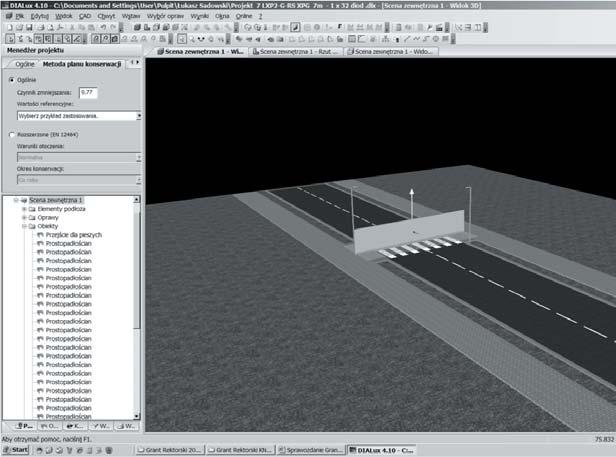Click the Redo arrow icon
Screen dimensions: 616x457
pyautogui.click(x=113, y=28)
